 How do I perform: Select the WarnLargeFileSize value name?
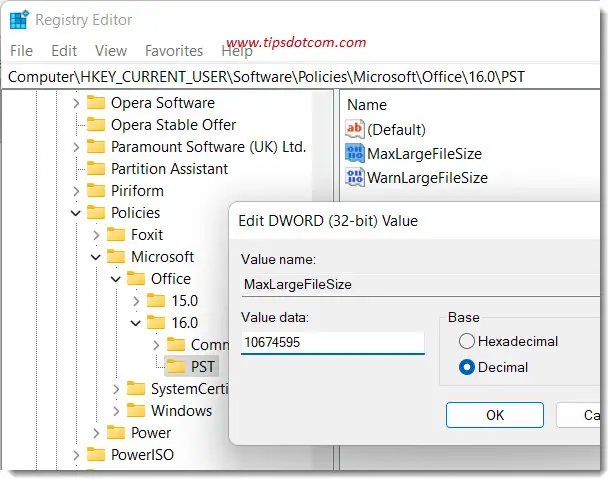pos(428,178)
